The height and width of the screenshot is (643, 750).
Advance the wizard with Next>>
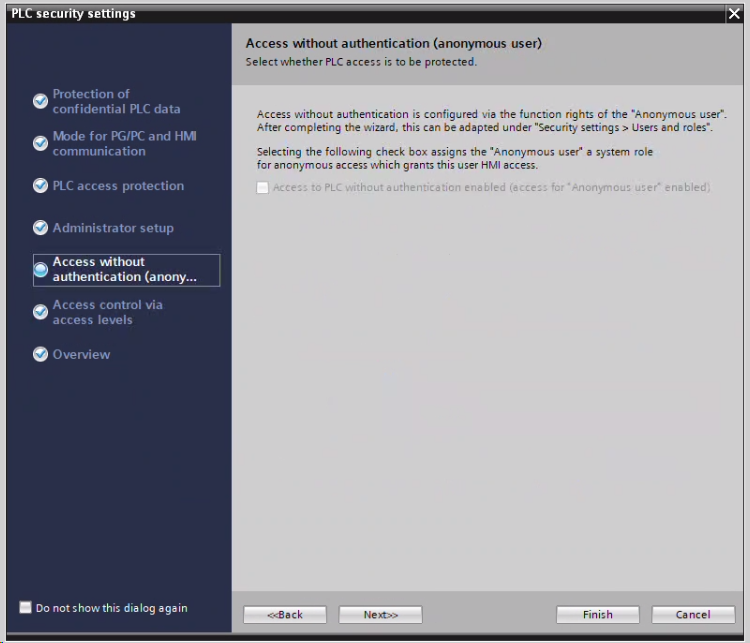tap(380, 614)
